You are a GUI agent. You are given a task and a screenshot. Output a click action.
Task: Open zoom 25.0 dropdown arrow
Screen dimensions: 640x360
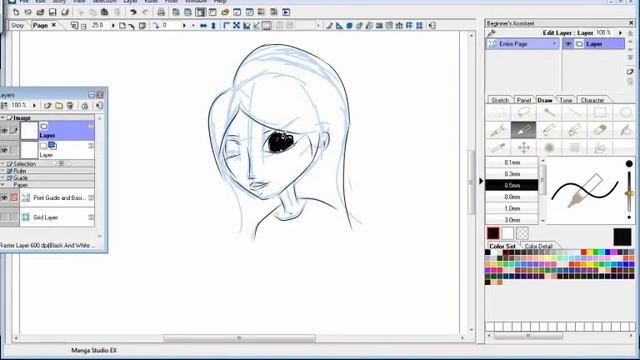[113, 25]
